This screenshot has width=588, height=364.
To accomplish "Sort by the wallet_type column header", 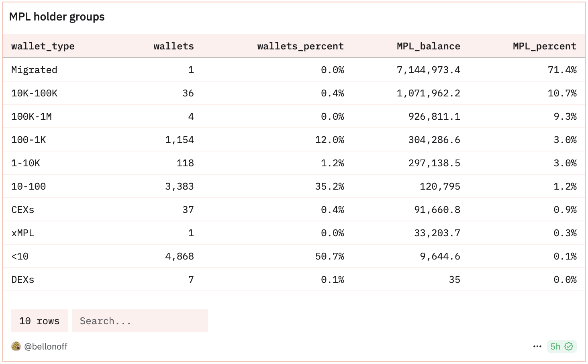I will (43, 46).
